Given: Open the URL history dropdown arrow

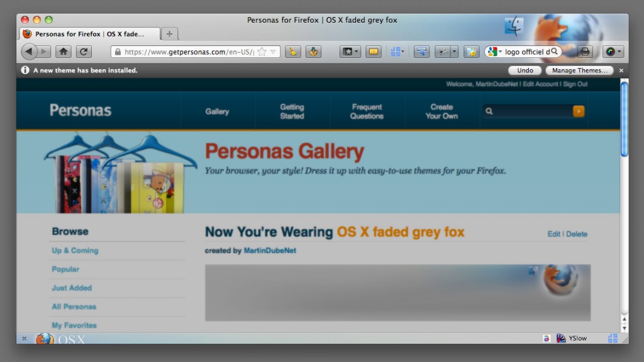Looking at the screenshot, I should (273, 52).
